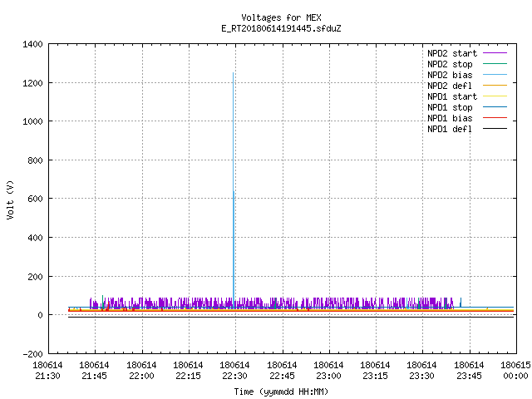The image size is (532, 399).
Task: Click the file name E_RT20180614191445.sfduZ
Action: pos(281,28)
